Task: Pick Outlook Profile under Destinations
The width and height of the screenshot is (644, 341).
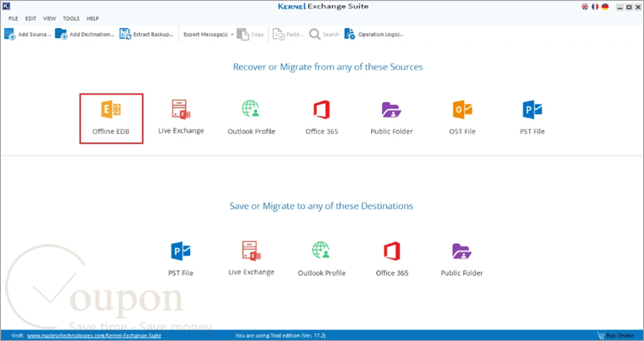Action: pos(322,259)
